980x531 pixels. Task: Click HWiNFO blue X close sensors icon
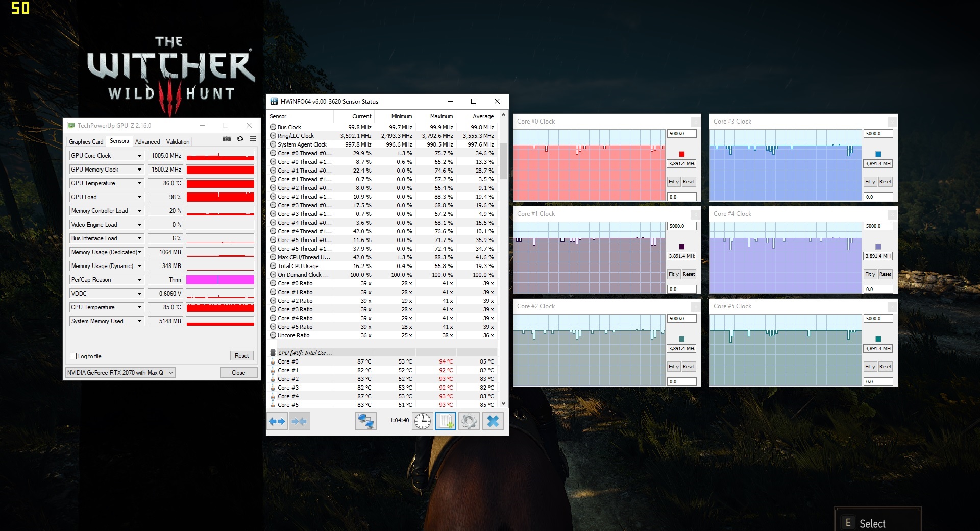tap(493, 421)
